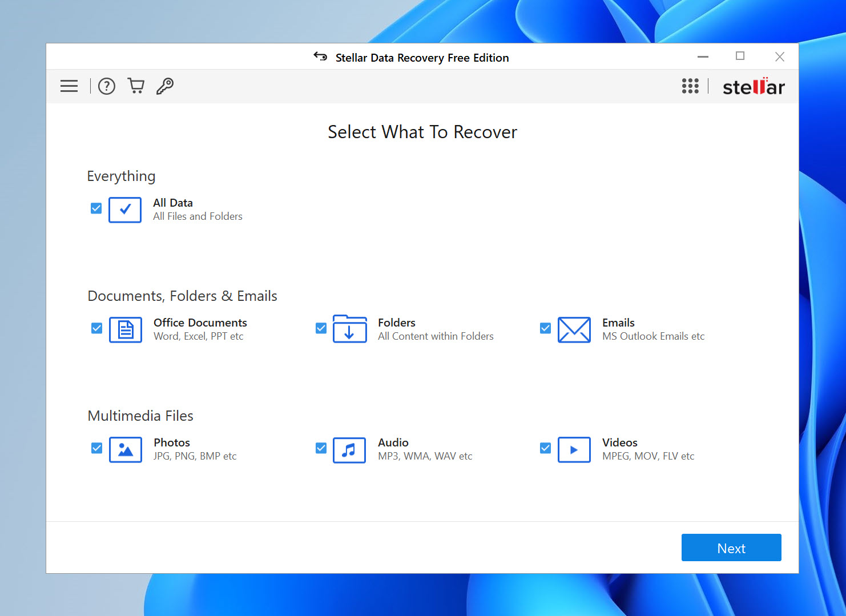Click the 'All Data' label
Screen dimensions: 846x616
pos(173,203)
